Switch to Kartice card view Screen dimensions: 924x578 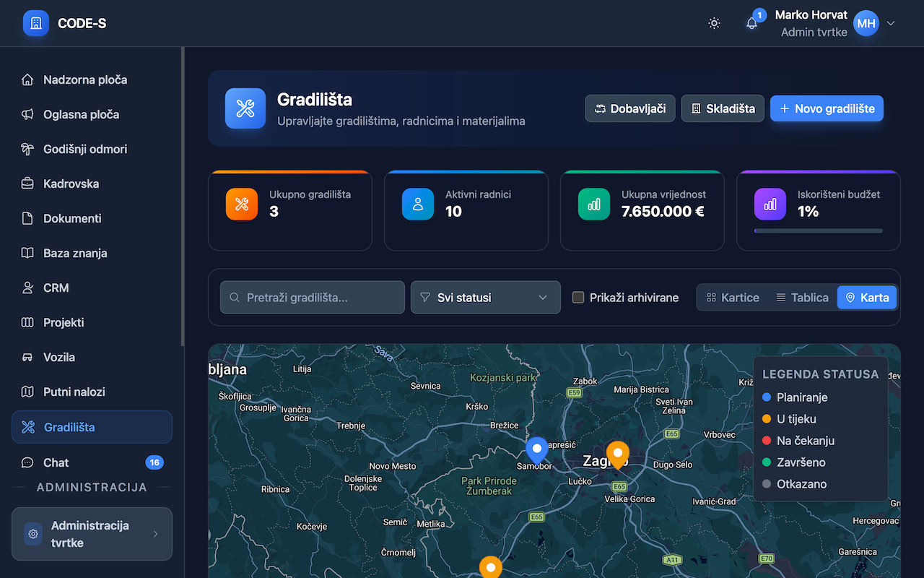(x=733, y=297)
